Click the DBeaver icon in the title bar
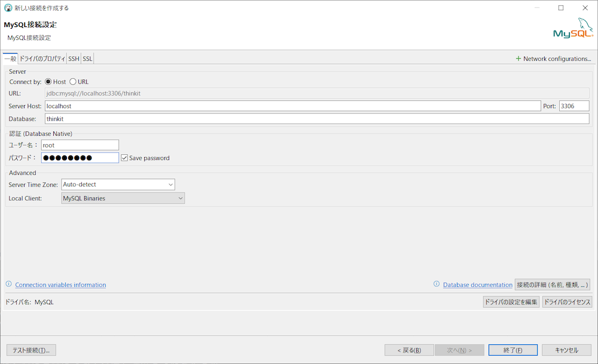This screenshot has height=364, width=598. [x=8, y=8]
